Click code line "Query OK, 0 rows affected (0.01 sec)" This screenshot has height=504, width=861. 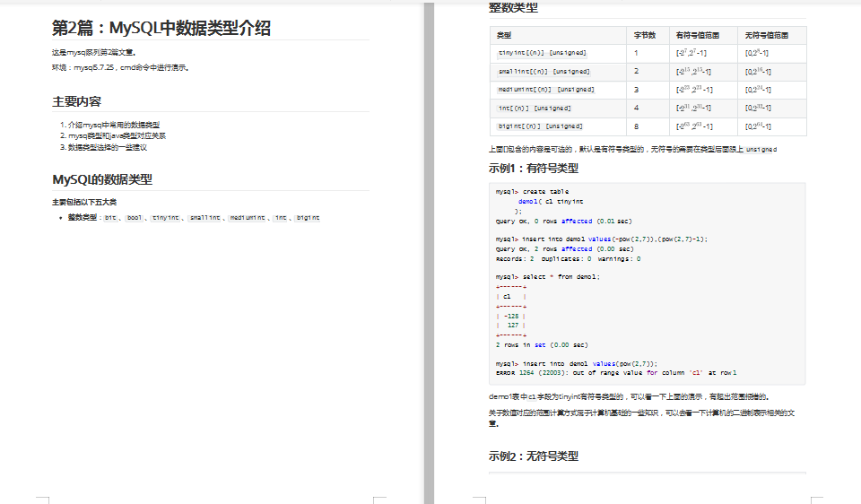click(563, 222)
